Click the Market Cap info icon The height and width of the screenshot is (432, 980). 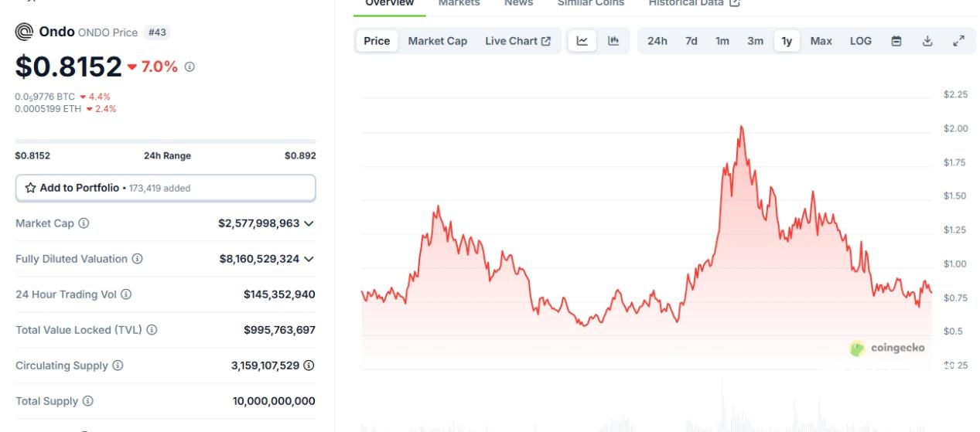pyautogui.click(x=84, y=223)
